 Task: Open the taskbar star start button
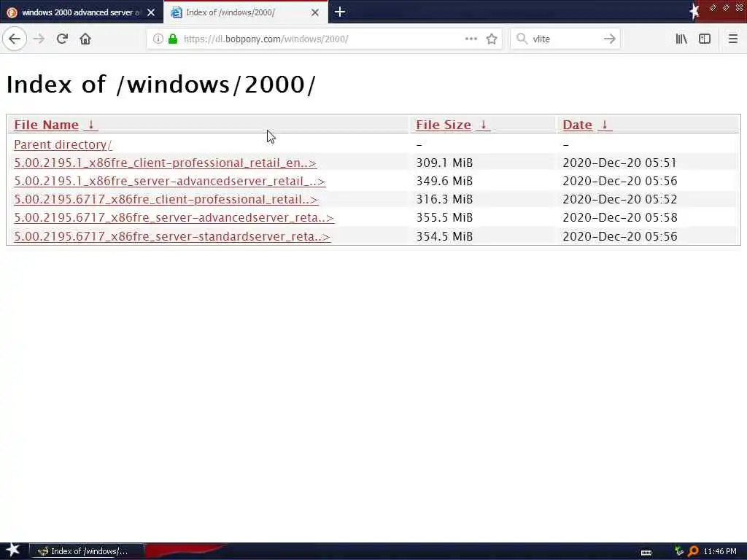tap(12, 551)
